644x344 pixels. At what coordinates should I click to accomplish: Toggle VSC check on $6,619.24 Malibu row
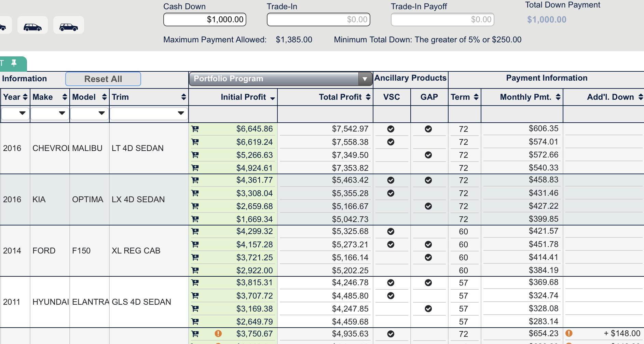click(390, 142)
